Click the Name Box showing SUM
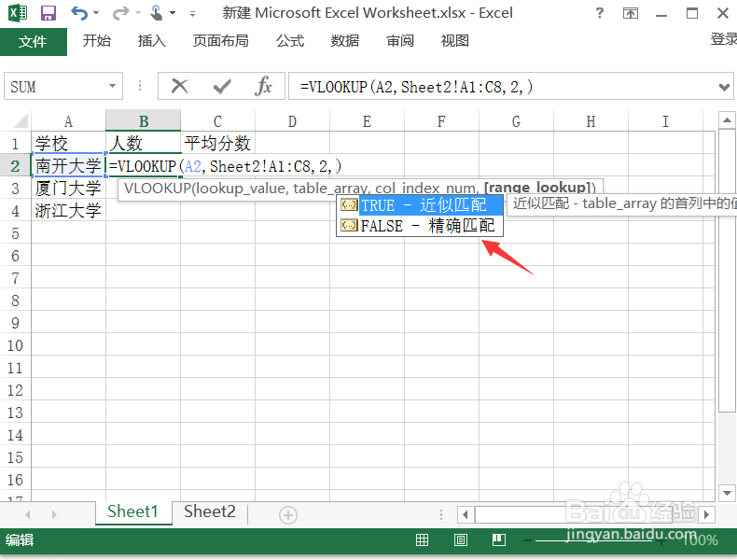Image resolution: width=737 pixels, height=560 pixels. tap(55, 86)
